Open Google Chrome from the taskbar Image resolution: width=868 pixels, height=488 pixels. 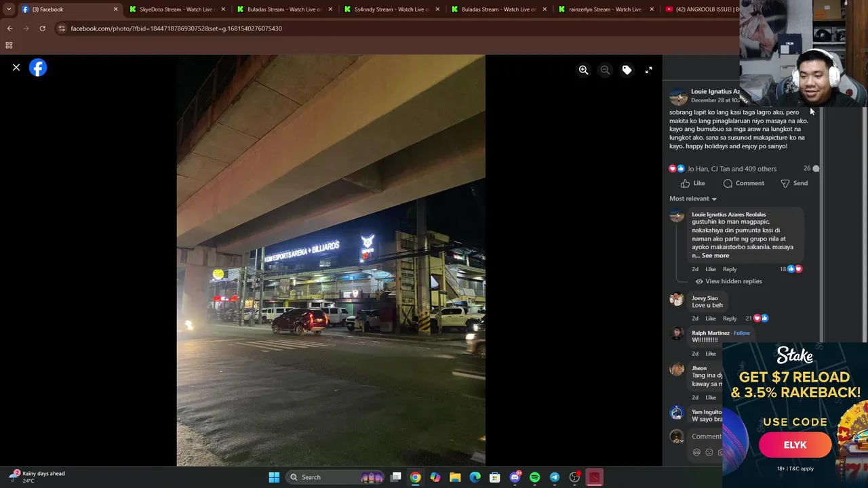[416, 477]
